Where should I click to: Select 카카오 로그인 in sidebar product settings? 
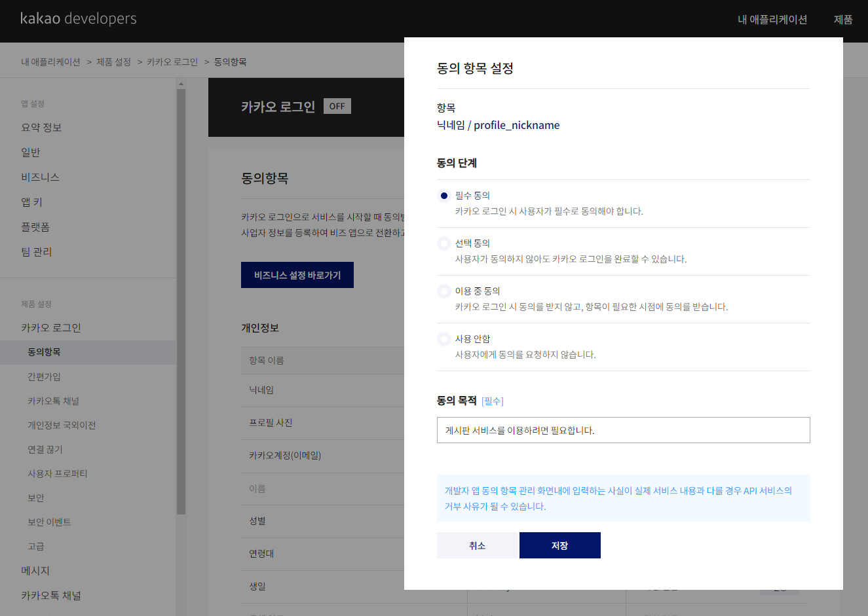pos(51,328)
